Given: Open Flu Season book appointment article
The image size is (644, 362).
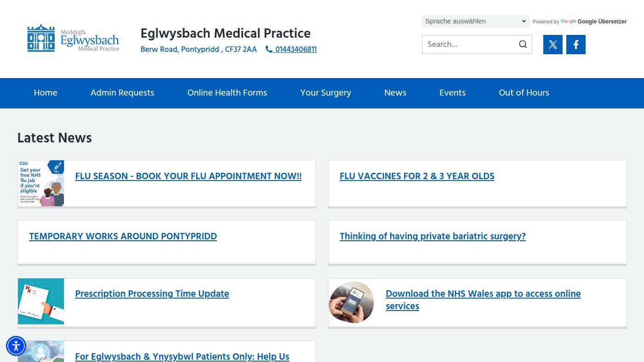Looking at the screenshot, I should tap(189, 176).
